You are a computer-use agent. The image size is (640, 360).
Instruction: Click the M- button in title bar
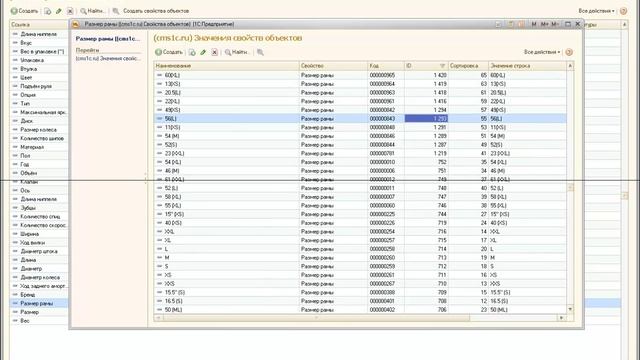(555, 24)
